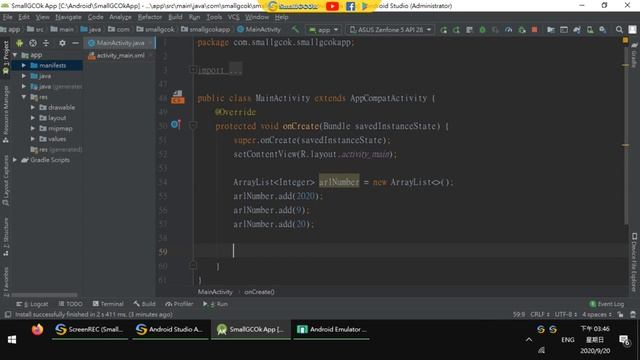Open Firefox from the taskbar
This screenshot has width=640, height=360.
coord(37,329)
